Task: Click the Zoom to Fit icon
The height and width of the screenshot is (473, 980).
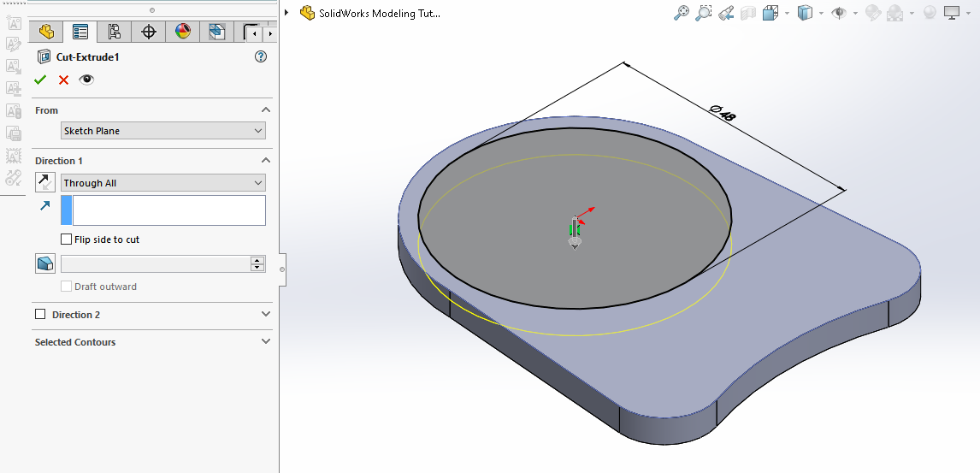Action: (682, 13)
